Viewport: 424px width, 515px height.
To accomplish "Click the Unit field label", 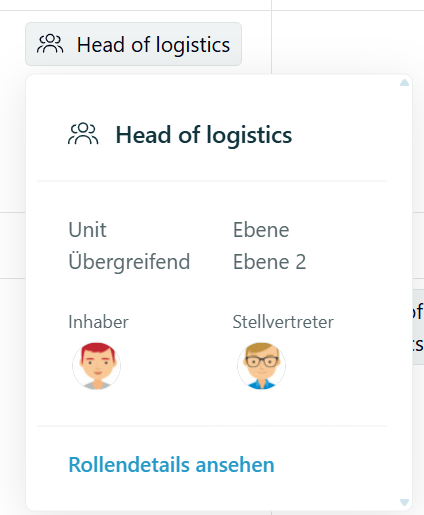I will 87,230.
